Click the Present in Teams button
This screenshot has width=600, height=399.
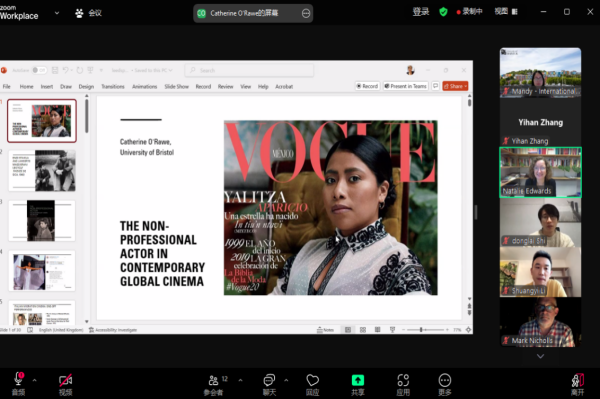tap(405, 86)
